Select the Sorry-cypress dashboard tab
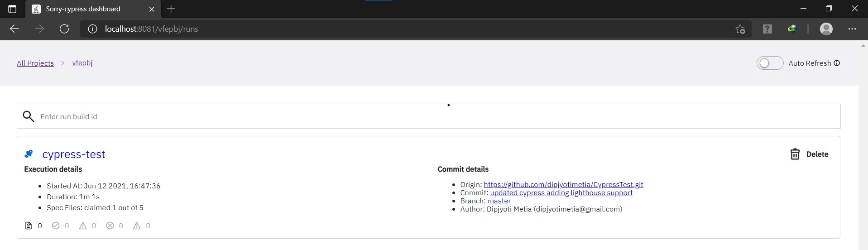The height and width of the screenshot is (250, 868). 93,9
